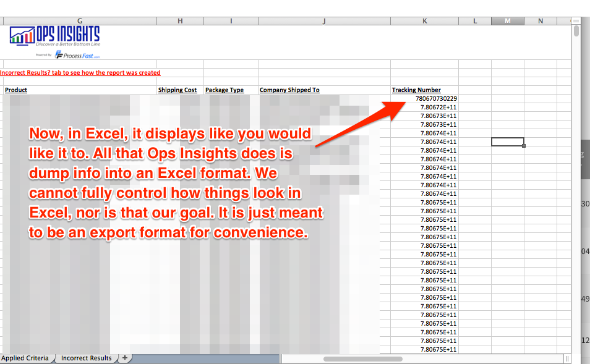Click the Shipping Cost header cell

pyautogui.click(x=177, y=90)
